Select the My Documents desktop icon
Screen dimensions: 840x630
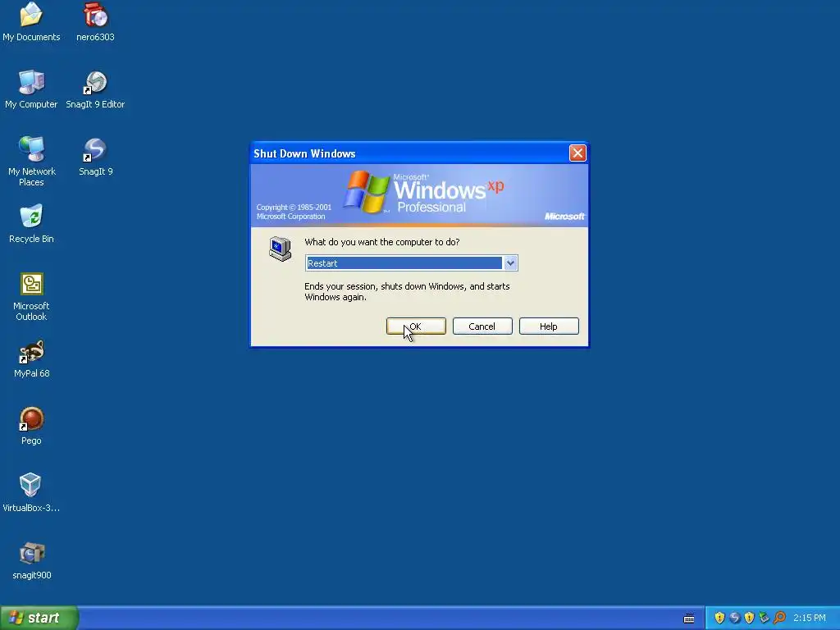click(31, 21)
